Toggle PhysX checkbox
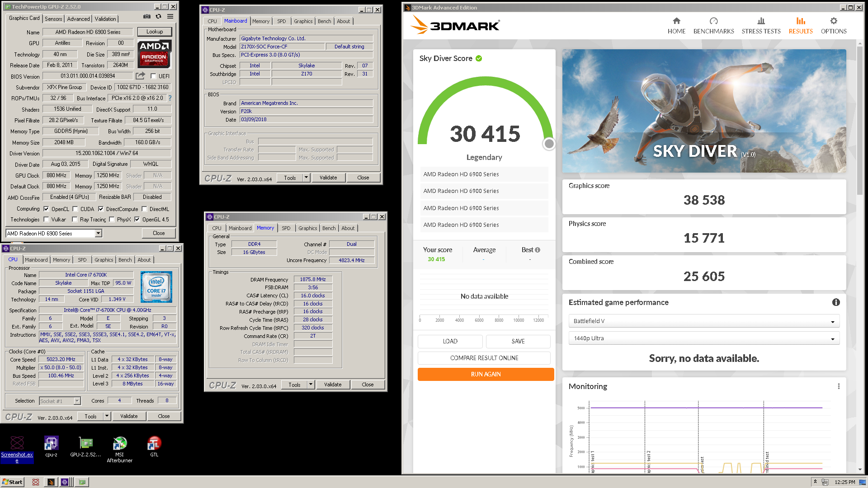The width and height of the screenshot is (868, 488). coord(112,220)
